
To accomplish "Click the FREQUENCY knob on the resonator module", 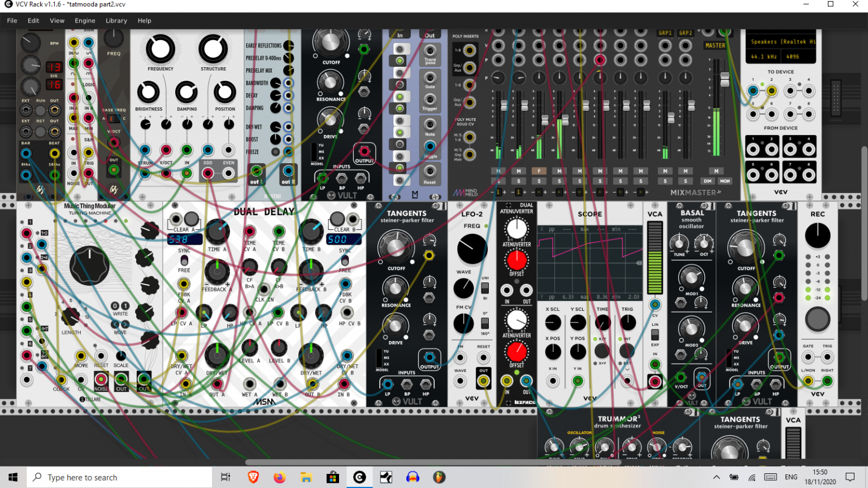I will pyautogui.click(x=160, y=49).
